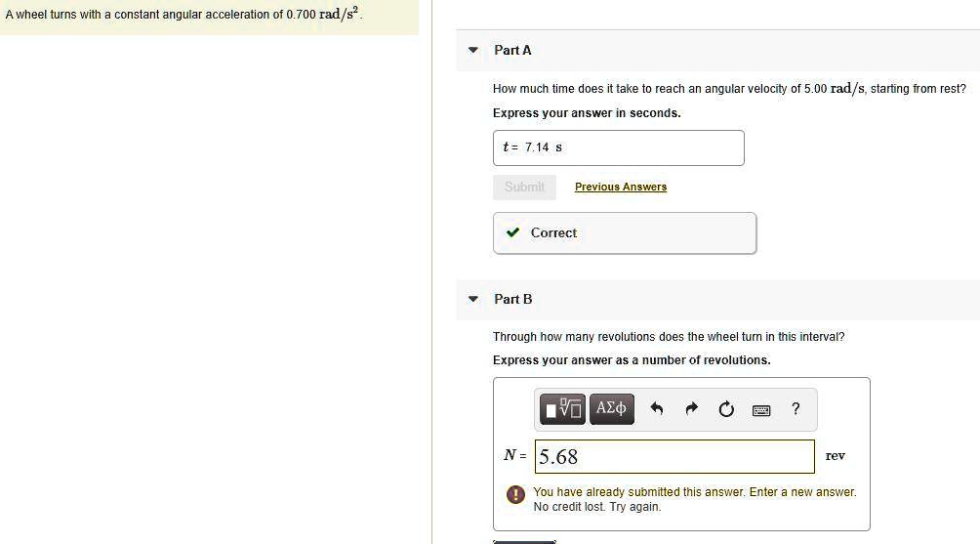Viewport: 980px width, 544px height.
Task: Click the already submitted error message
Action: [694, 499]
